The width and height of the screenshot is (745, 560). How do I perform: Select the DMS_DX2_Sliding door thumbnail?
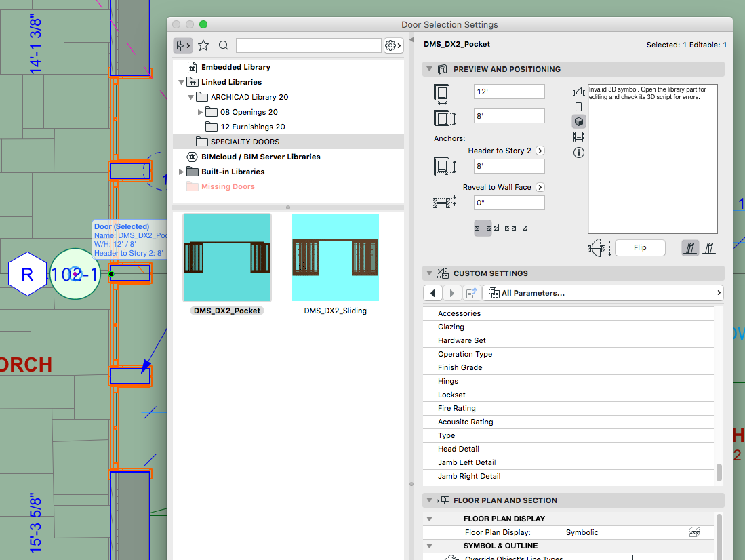(336, 258)
